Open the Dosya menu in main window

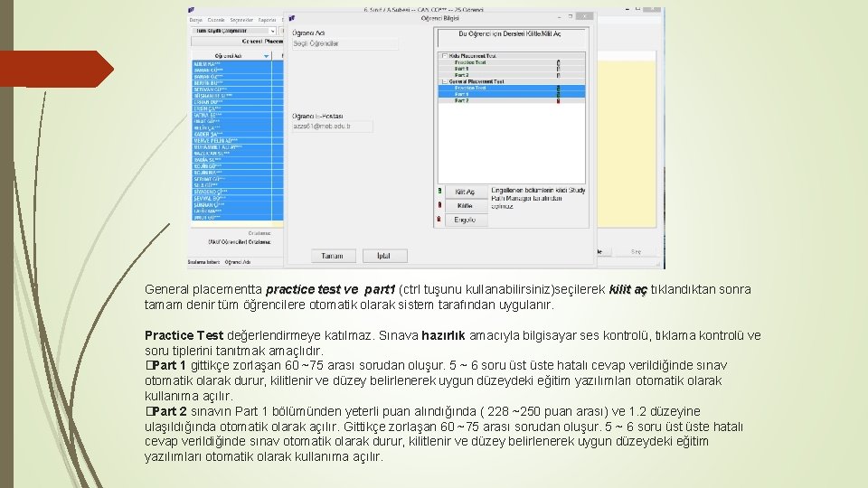pyautogui.click(x=195, y=20)
